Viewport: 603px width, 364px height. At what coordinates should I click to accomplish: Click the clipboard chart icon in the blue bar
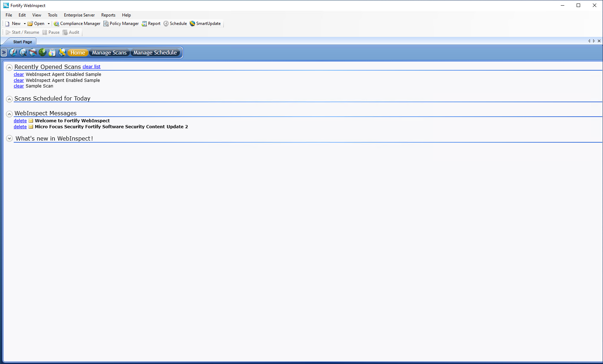pos(52,53)
